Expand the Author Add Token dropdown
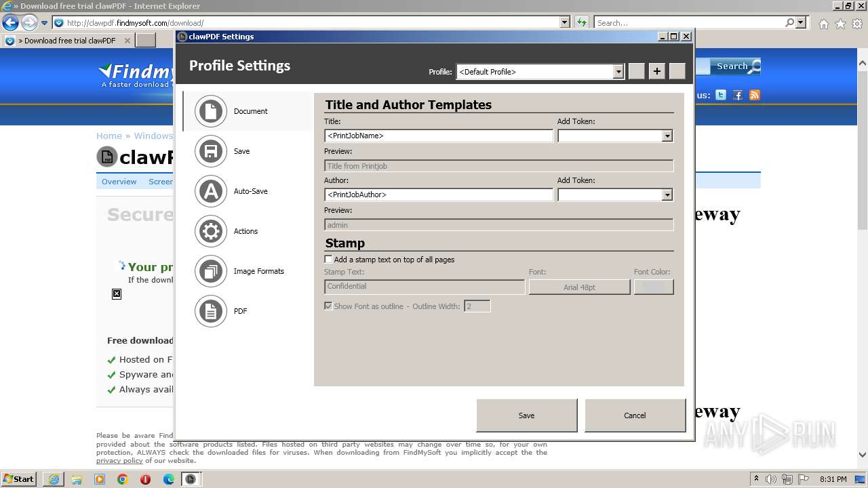 point(667,195)
